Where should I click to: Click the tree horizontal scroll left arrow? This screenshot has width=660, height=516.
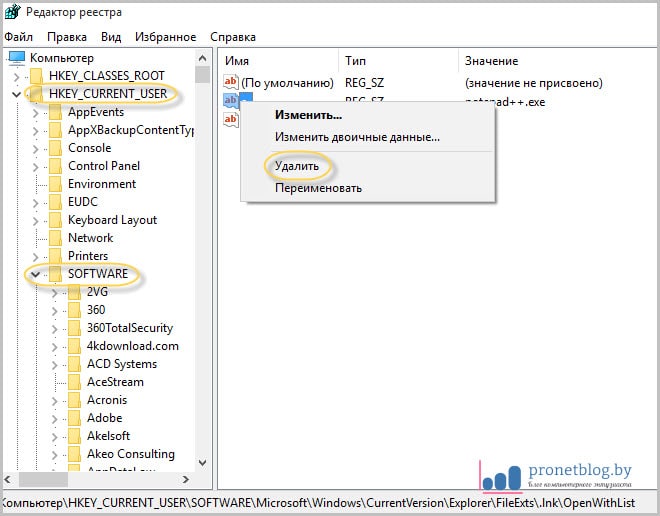tap(8, 479)
